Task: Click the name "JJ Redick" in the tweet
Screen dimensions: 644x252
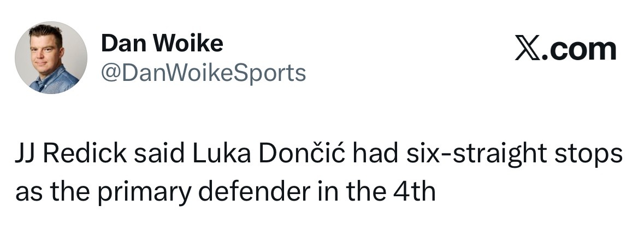Action: point(71,154)
